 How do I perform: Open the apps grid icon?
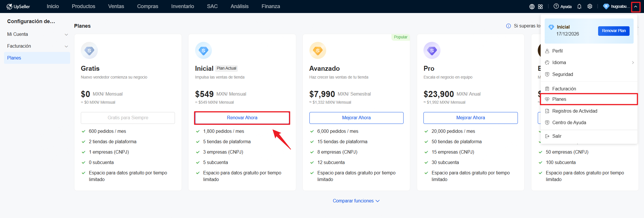tap(540, 6)
